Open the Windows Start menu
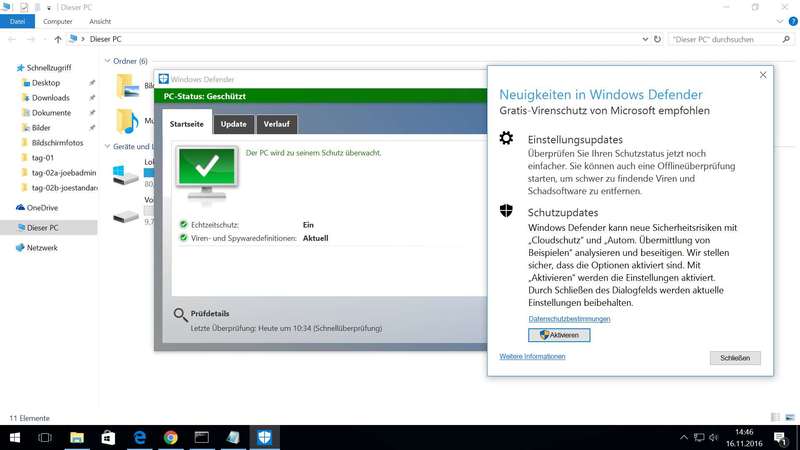Image resolution: width=800 pixels, height=450 pixels. [x=15, y=438]
